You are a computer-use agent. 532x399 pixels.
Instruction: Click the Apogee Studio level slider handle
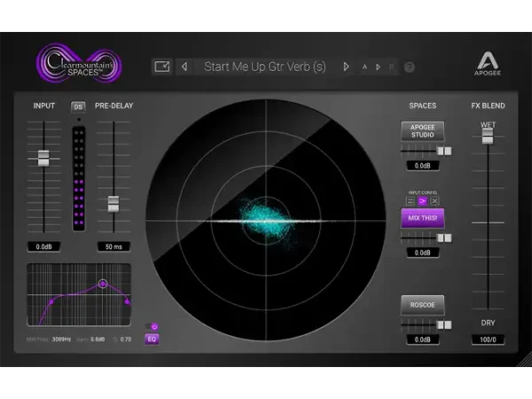coord(444,151)
